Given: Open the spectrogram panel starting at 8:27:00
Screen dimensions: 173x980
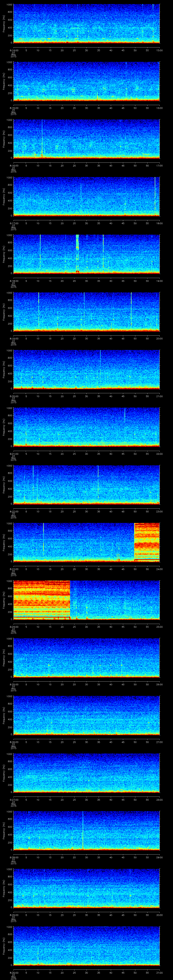Looking at the screenshot, I should pos(86,773).
